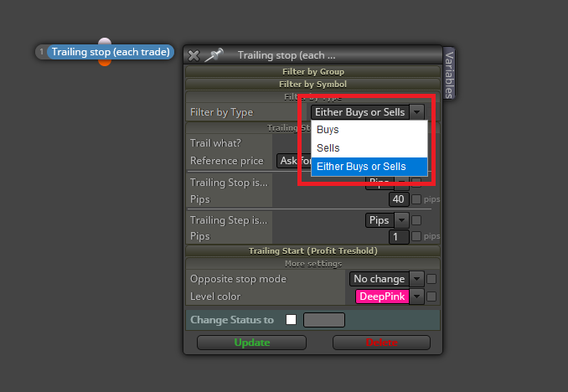Tick checkbox beside Opposite stop mode

point(431,279)
